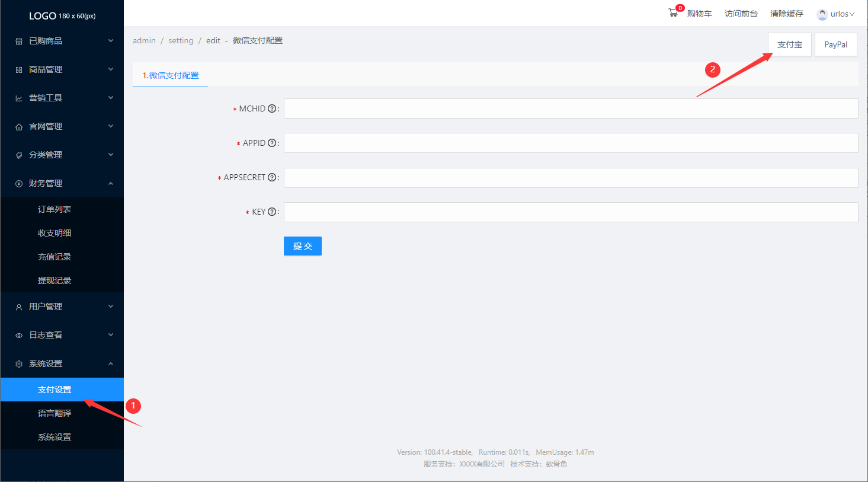Image resolution: width=868 pixels, height=482 pixels.
Task: Expand the 已购商品 menu chevron
Action: point(111,41)
